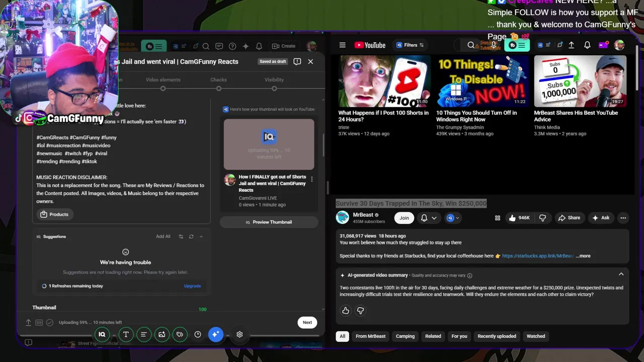Click the sparkle icon in Studio header
This screenshot has width=644, height=362.
click(x=246, y=46)
